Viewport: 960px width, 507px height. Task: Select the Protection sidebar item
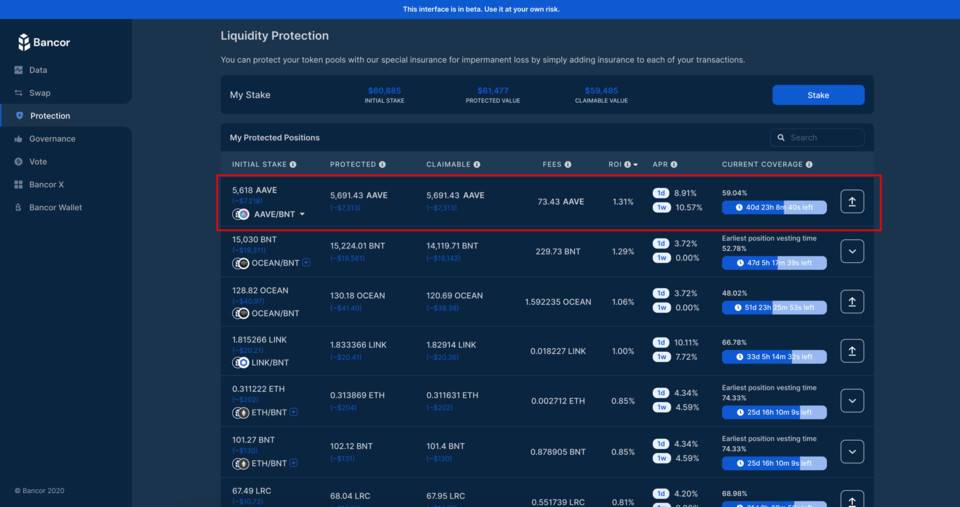click(50, 116)
